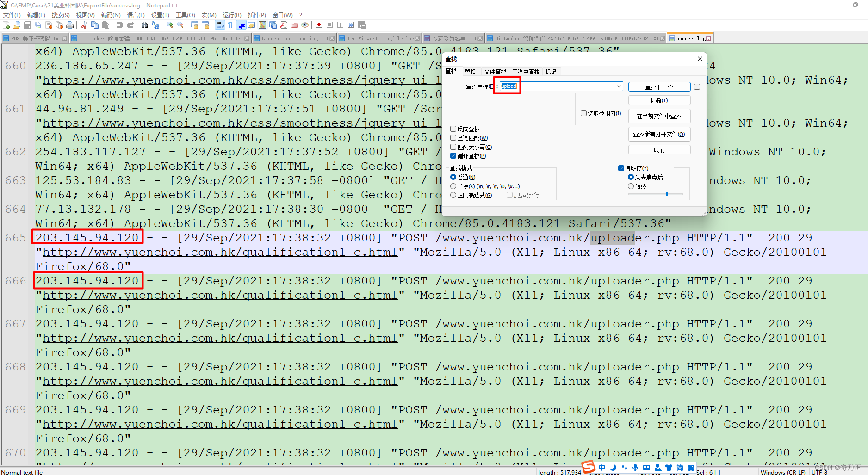Click Run macro multiple times icon
The height and width of the screenshot is (475, 868).
coord(351,25)
